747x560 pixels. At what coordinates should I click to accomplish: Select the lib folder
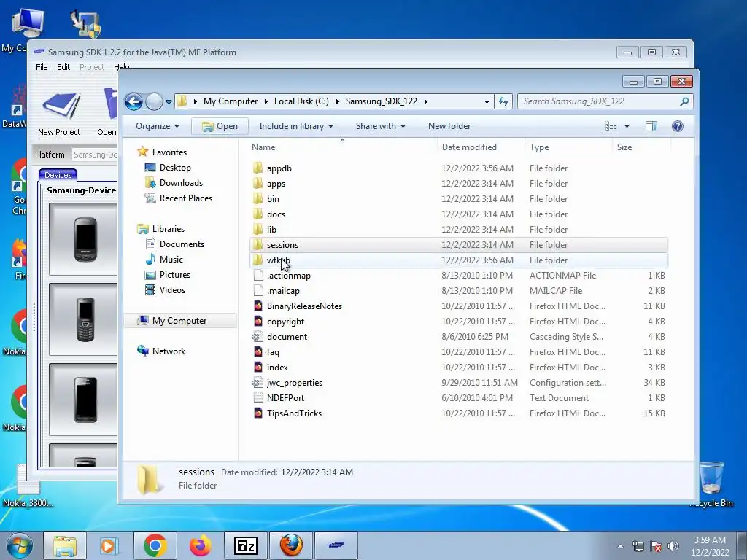tap(458, 230)
